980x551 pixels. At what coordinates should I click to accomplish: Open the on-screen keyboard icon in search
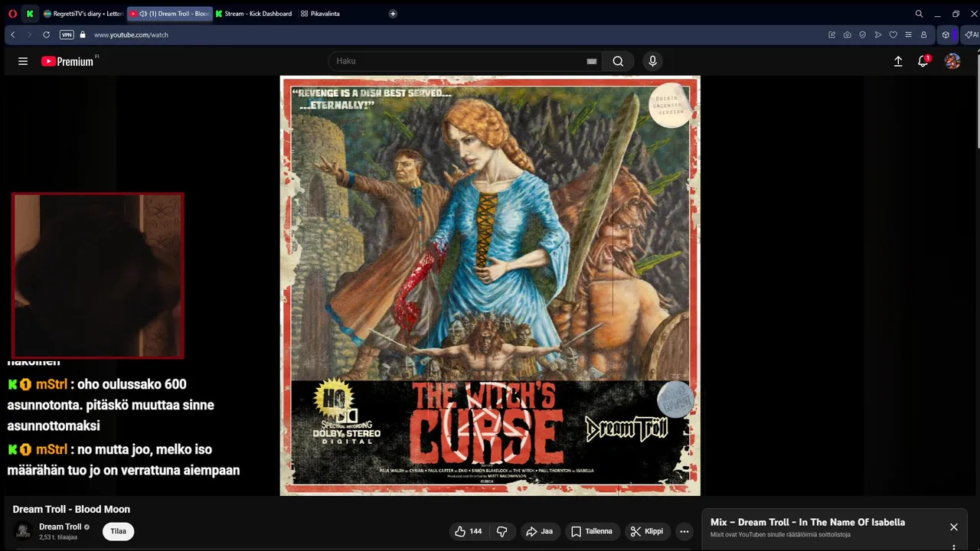point(591,61)
